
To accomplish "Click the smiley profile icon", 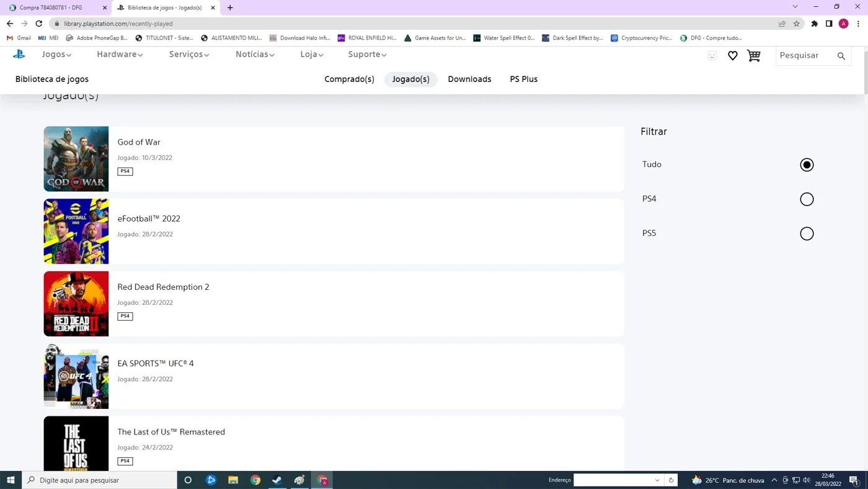I will click(712, 56).
